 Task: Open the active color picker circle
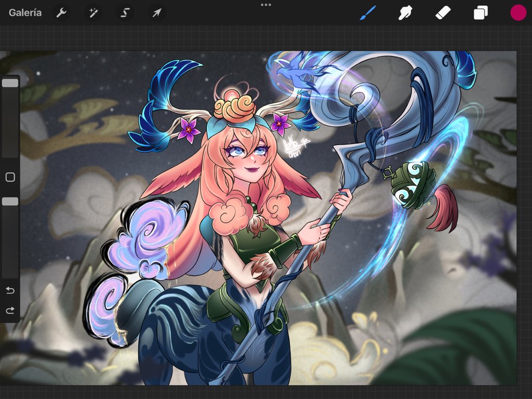coord(518,12)
